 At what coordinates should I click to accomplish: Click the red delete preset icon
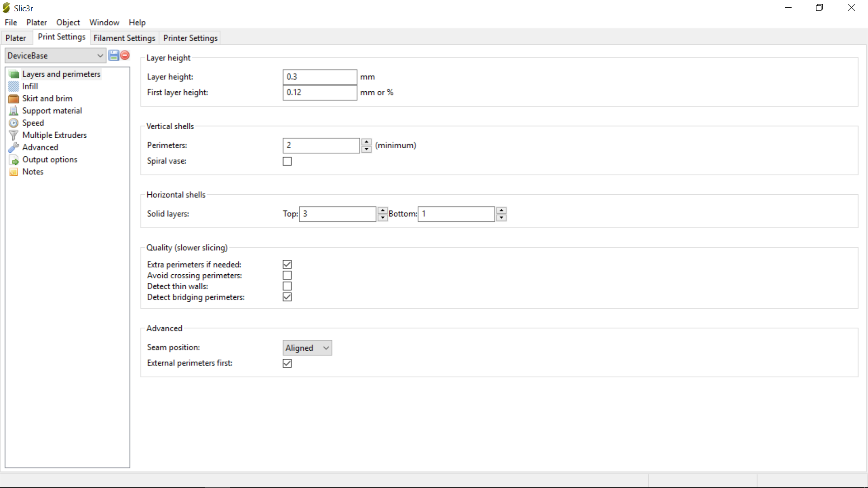coord(125,56)
